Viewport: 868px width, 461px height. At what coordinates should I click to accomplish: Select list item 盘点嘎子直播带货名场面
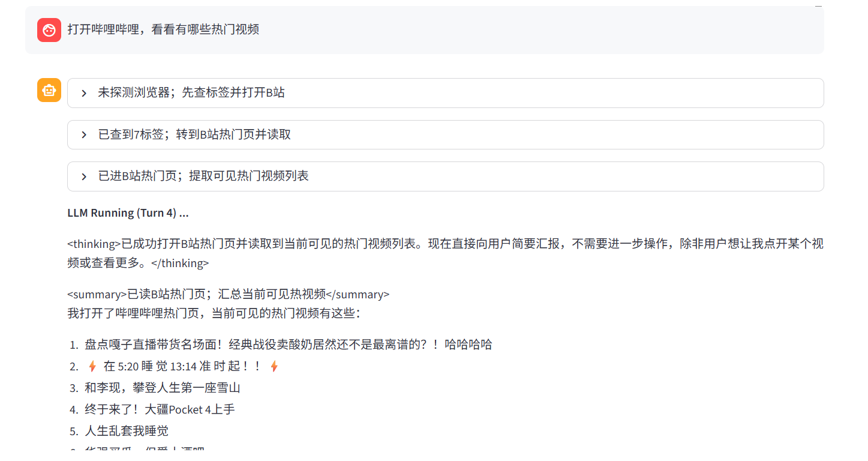(x=288, y=345)
